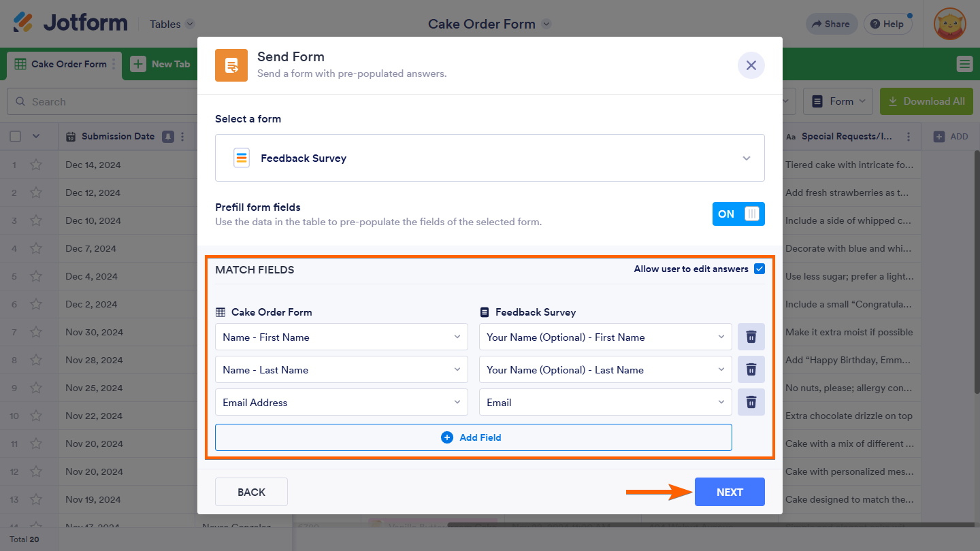Open the New Tab tab
Screen dimensions: 980x551
tap(161, 64)
